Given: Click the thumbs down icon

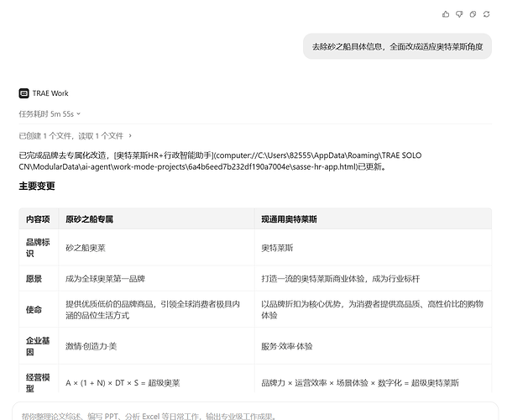Looking at the screenshot, I should (x=459, y=14).
